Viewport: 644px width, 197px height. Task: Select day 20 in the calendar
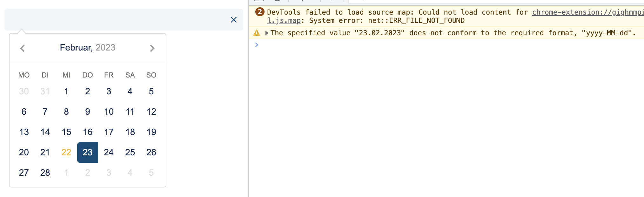tap(24, 153)
